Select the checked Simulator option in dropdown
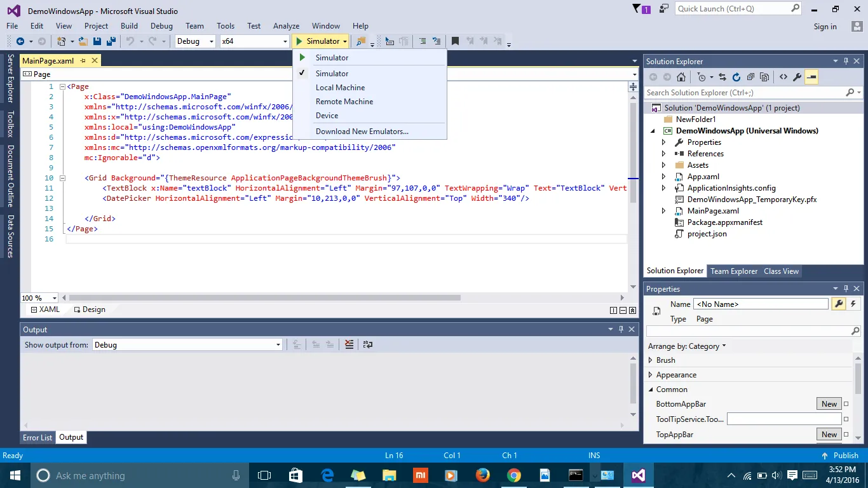The height and width of the screenshot is (488, 868). point(332,74)
